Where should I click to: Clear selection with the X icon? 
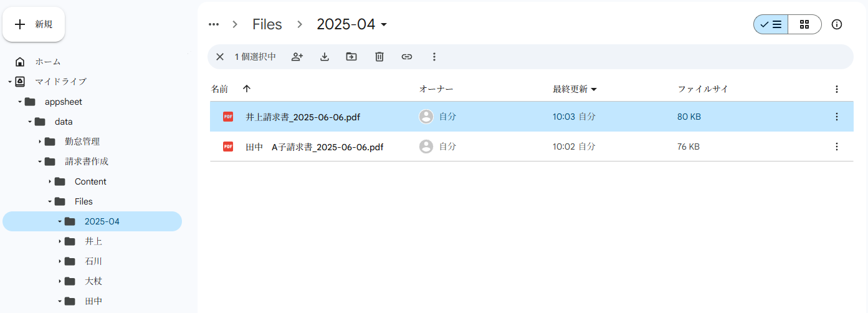tap(220, 57)
